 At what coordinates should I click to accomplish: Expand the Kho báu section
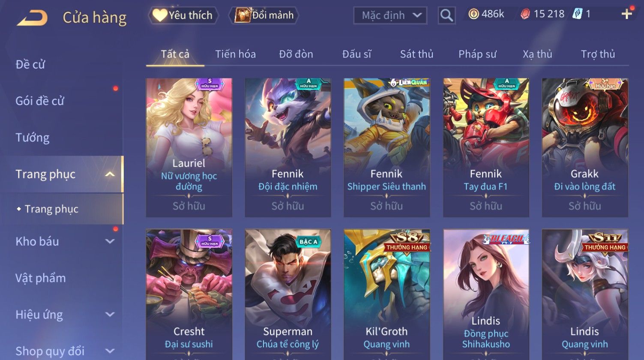(x=110, y=241)
